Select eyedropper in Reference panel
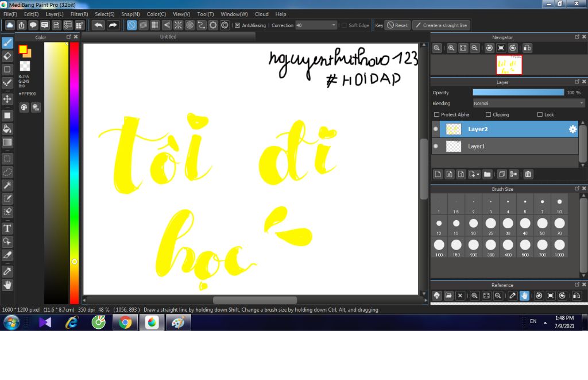Viewport: 588px width, 380px height. [x=513, y=295]
